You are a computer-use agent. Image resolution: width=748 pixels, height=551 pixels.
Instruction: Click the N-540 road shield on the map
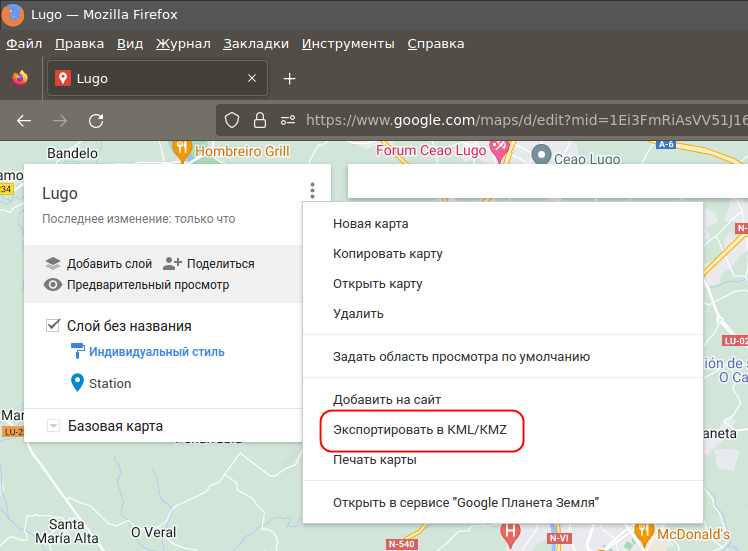(402, 544)
